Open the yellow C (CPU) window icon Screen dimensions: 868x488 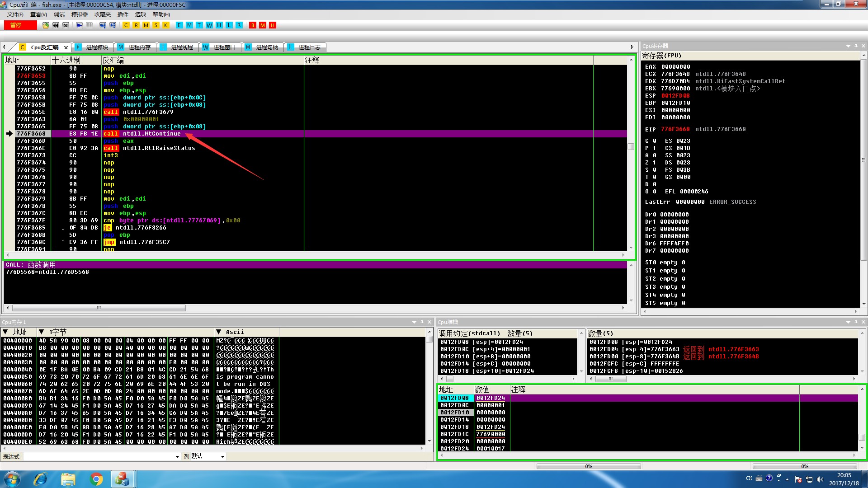pos(126,25)
